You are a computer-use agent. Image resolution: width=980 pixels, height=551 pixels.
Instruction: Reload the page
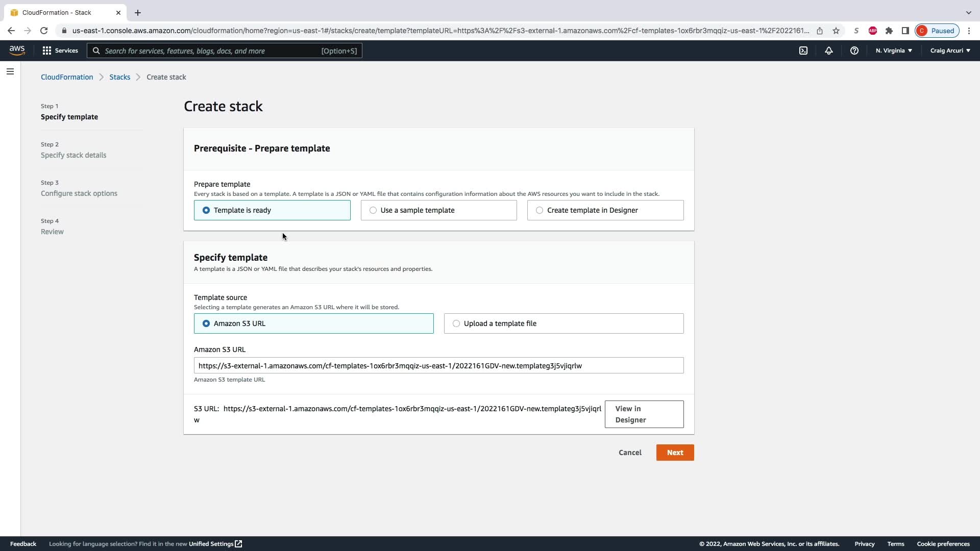(44, 31)
